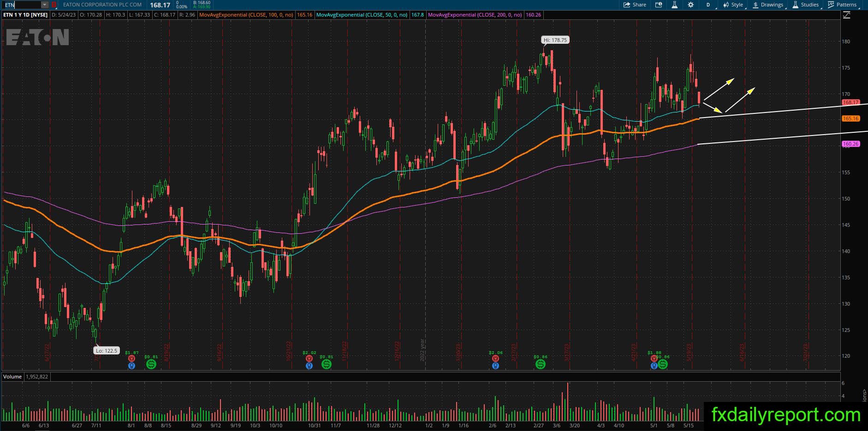
Task: Click the blue lightbulb icon under $2.06
Action: coord(495,366)
